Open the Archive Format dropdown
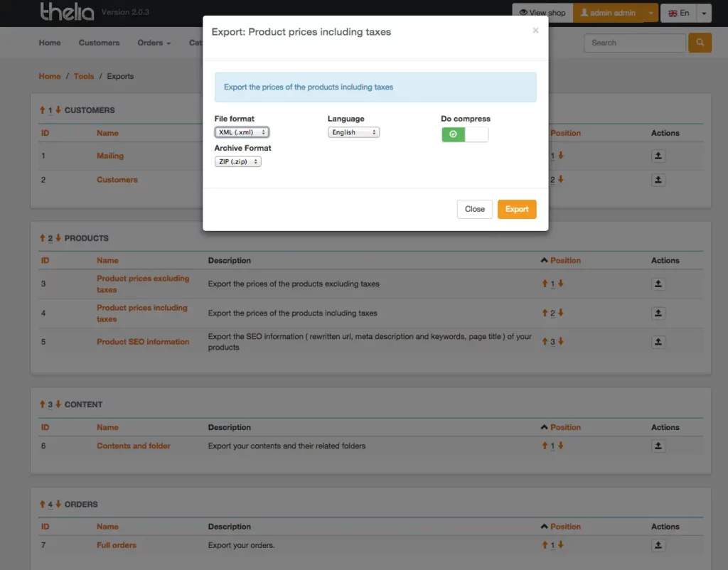Viewport: 728px width, 570px height. click(237, 161)
